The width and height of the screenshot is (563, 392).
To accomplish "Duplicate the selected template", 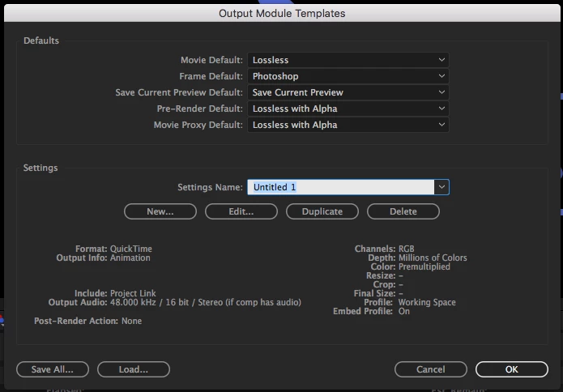I will pyautogui.click(x=322, y=211).
